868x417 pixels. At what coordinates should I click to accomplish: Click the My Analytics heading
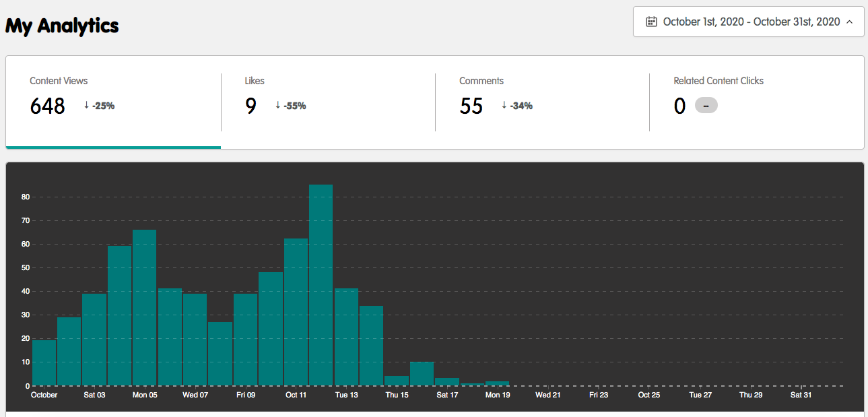click(62, 26)
